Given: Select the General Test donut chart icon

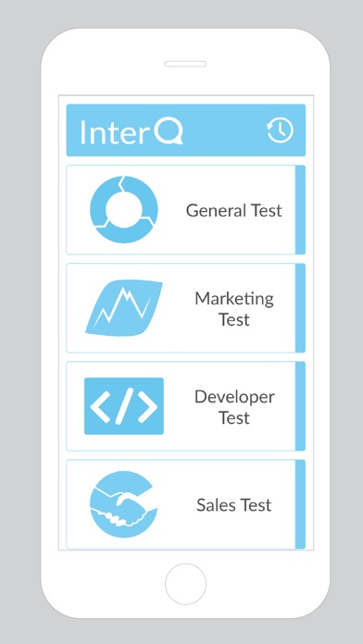Looking at the screenshot, I should click(x=123, y=209).
